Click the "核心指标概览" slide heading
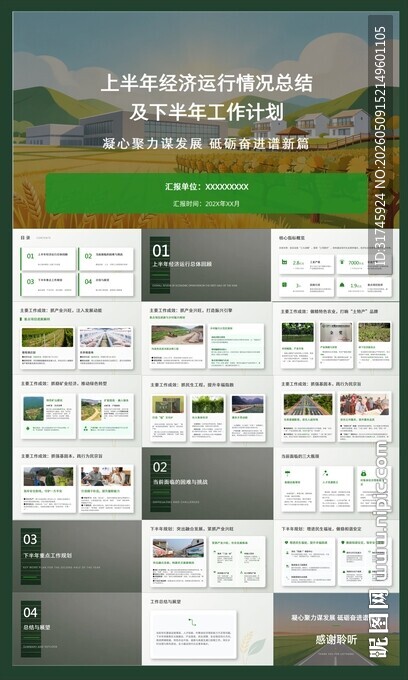This screenshot has height=680, width=408. coord(292,238)
